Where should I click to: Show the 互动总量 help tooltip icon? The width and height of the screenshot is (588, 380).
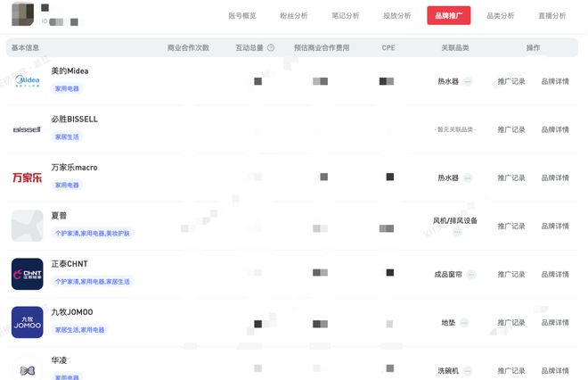pyautogui.click(x=271, y=47)
